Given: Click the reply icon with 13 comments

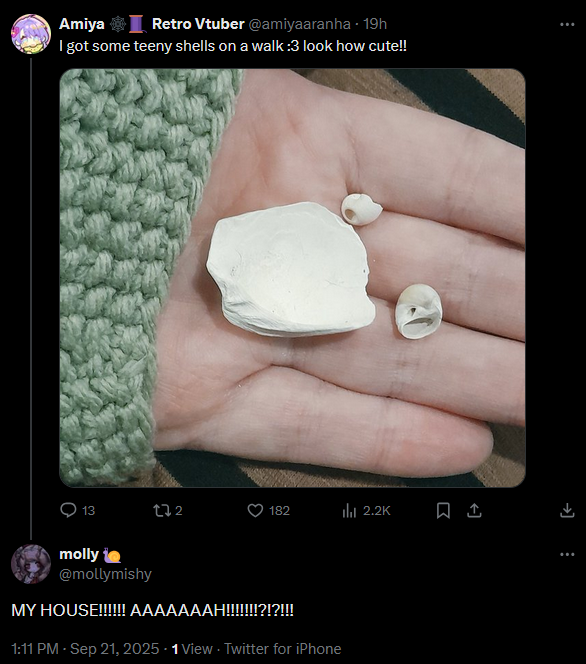Looking at the screenshot, I should point(68,510).
